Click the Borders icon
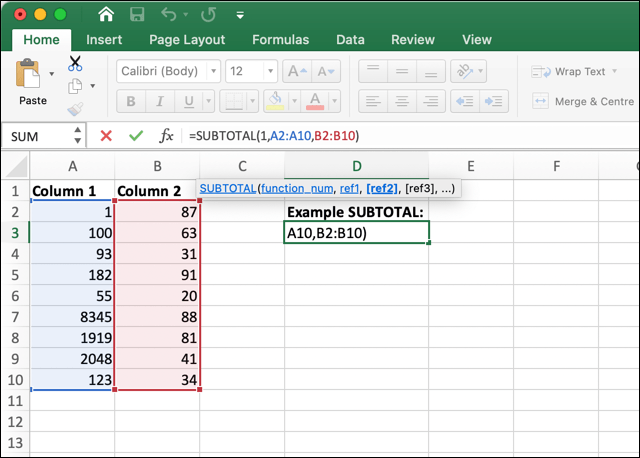 click(x=234, y=101)
